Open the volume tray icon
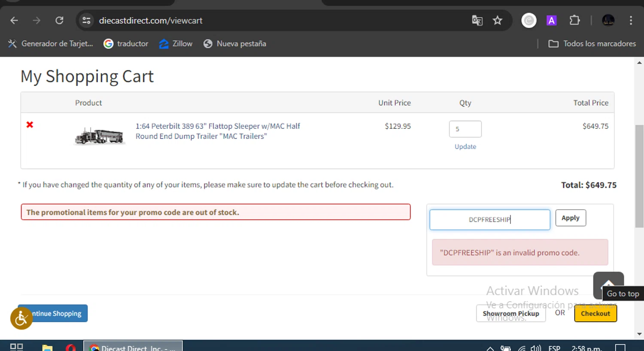The image size is (644, 351). [x=535, y=348]
